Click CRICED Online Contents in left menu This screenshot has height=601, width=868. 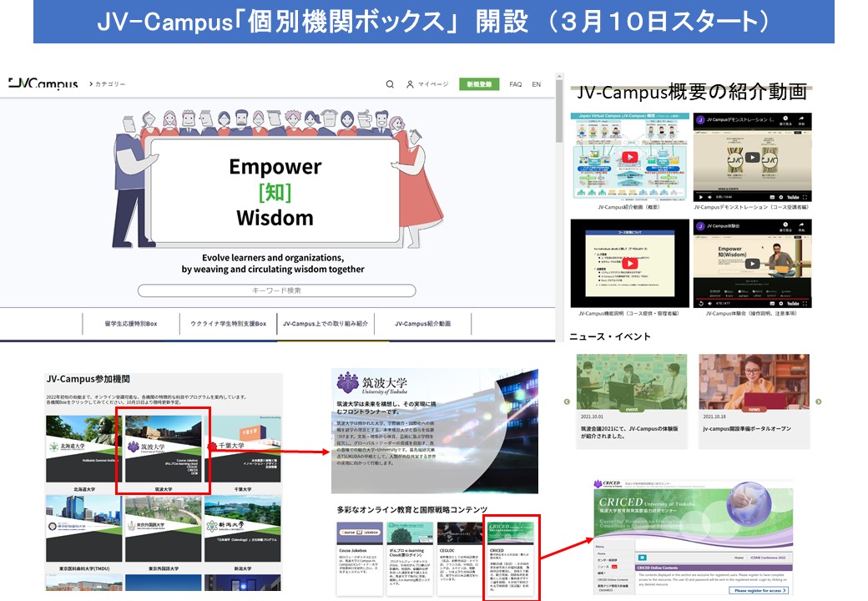[613, 579]
